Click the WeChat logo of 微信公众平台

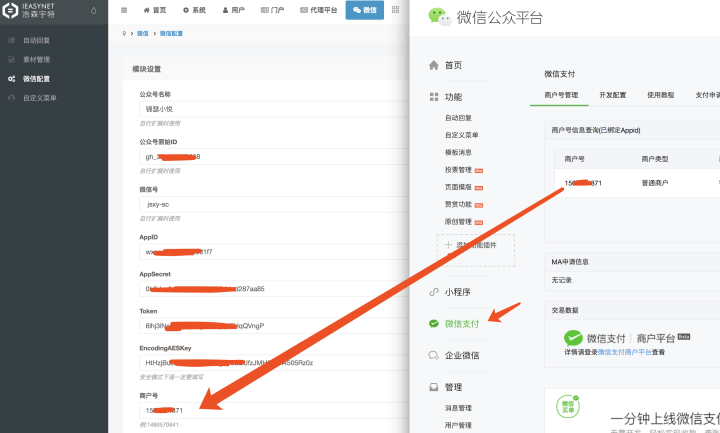point(439,17)
